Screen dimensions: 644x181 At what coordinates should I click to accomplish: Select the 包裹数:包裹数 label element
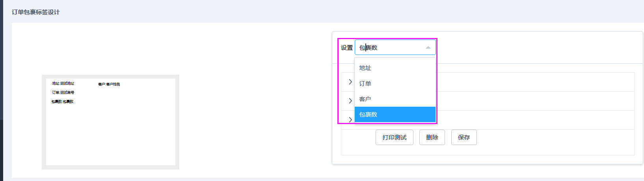62,102
